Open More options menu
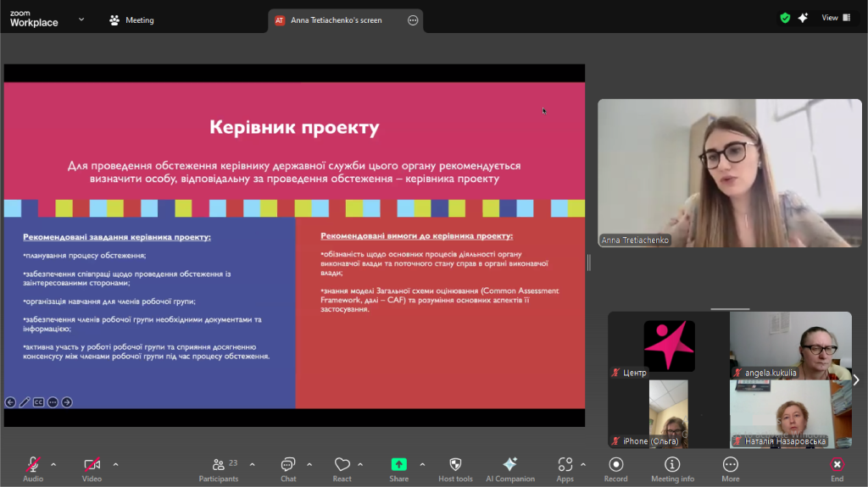Viewport: 868px width, 487px height. tap(730, 469)
